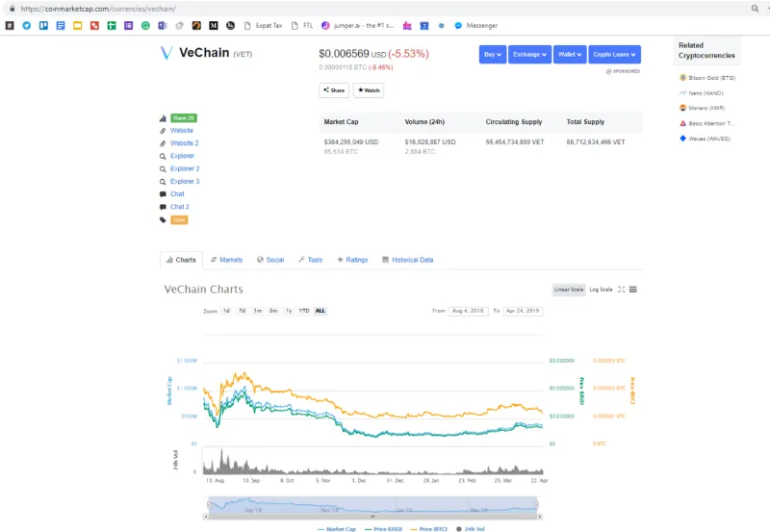Click the Share button

coord(334,90)
